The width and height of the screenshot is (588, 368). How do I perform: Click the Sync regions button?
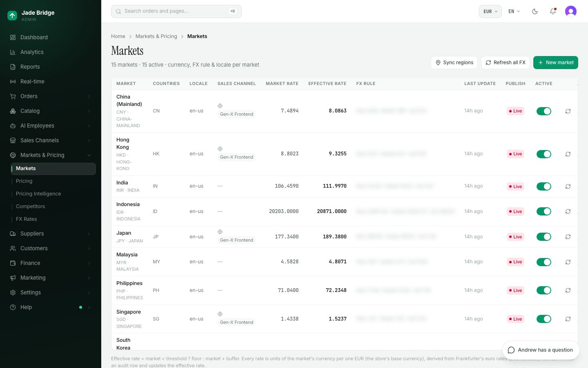click(x=454, y=63)
